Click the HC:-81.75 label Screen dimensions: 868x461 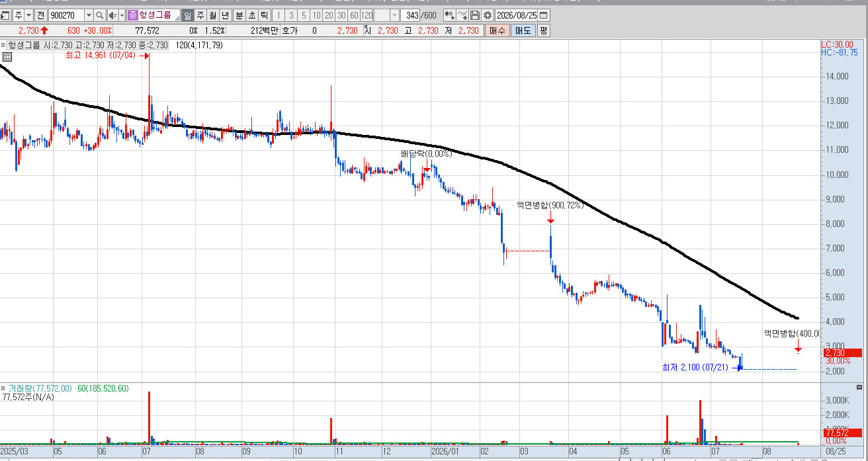[839, 52]
